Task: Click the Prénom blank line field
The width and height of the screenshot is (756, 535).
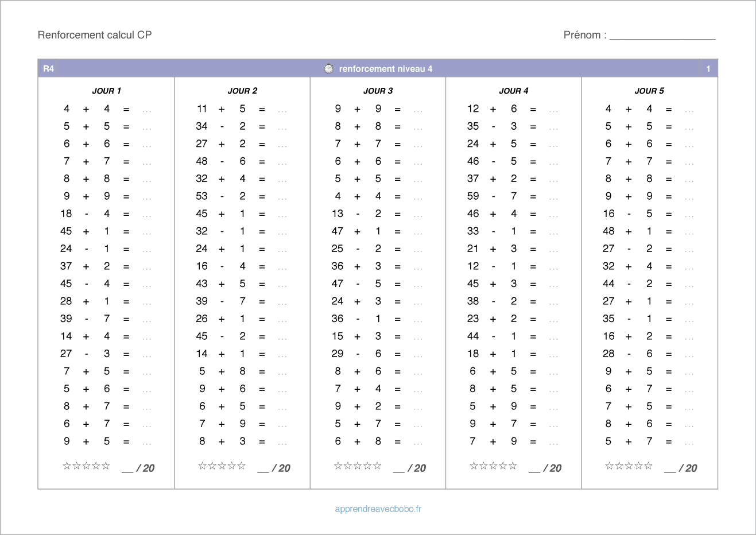Action: pos(662,36)
